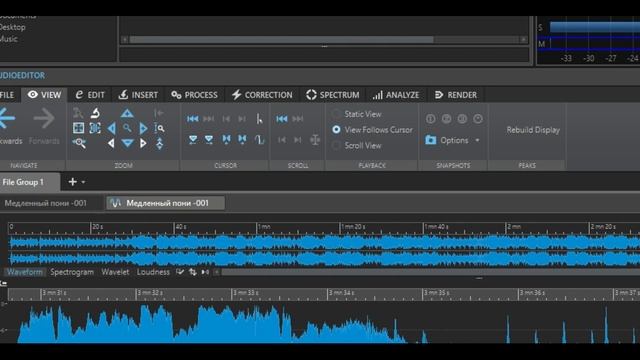Image resolution: width=640 pixels, height=360 pixels.
Task: Switch to Waveform display tab
Action: click(24, 272)
